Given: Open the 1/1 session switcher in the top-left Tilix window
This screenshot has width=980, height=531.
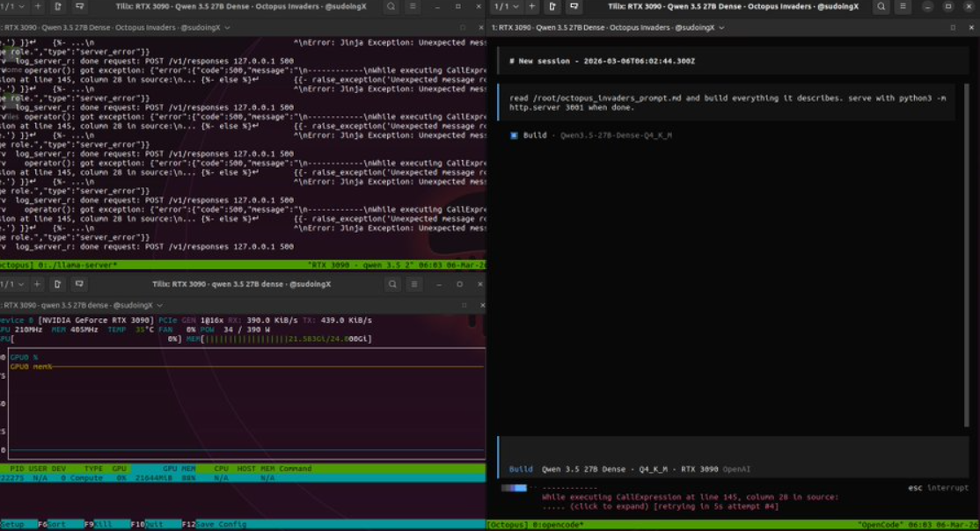Looking at the screenshot, I should click(x=12, y=6).
